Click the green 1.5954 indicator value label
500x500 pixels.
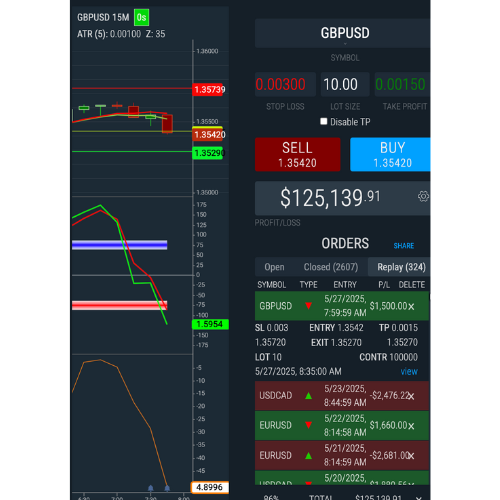210,324
